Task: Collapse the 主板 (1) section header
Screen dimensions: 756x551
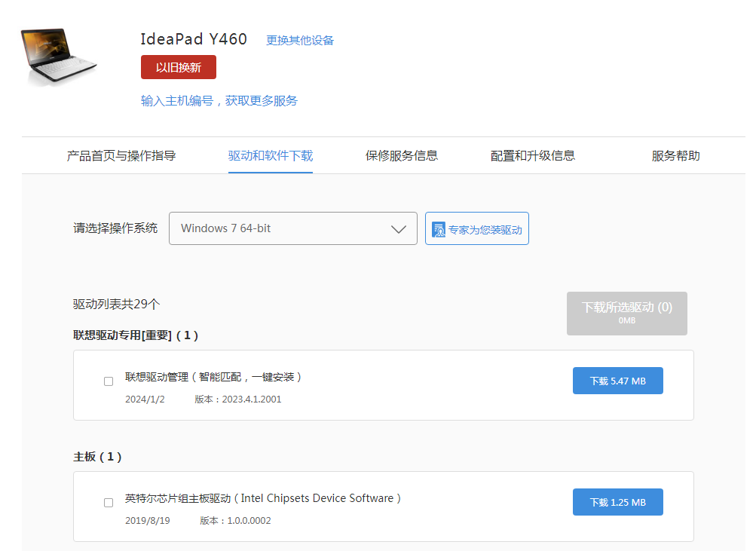Action: tap(97, 457)
